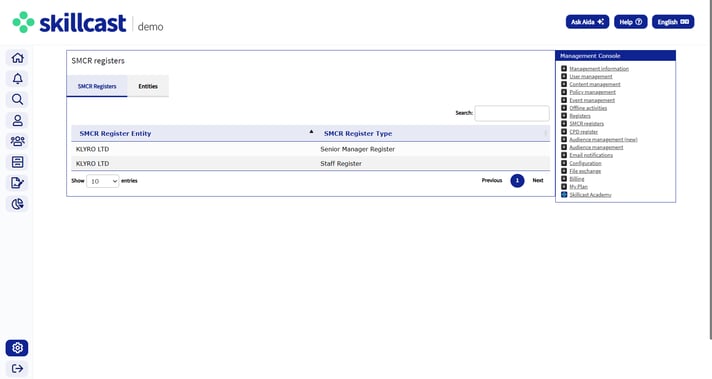
Task: Open the Billing link
Action: point(577,179)
